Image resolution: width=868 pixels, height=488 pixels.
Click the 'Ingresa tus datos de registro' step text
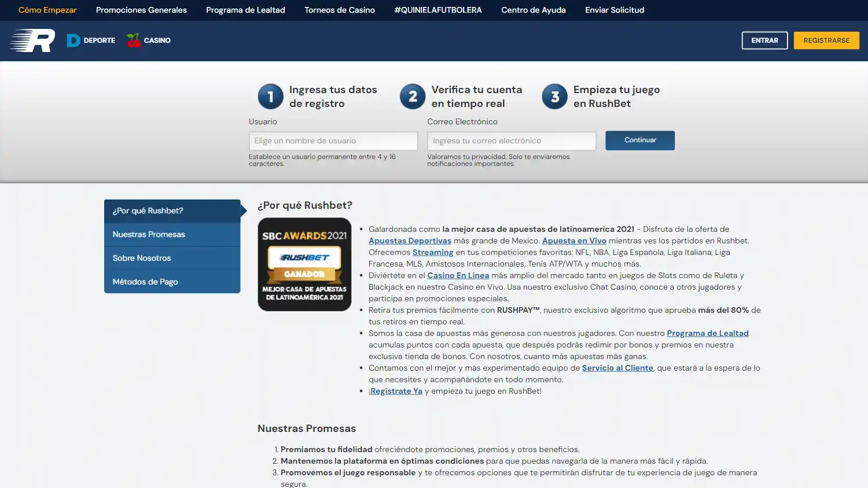(x=333, y=97)
